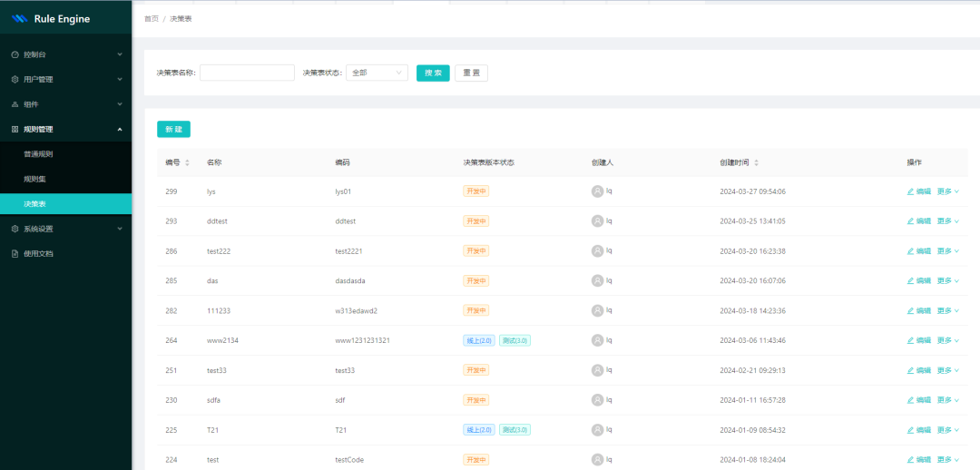Click the 新建 button
The width and height of the screenshot is (980, 470).
point(173,130)
